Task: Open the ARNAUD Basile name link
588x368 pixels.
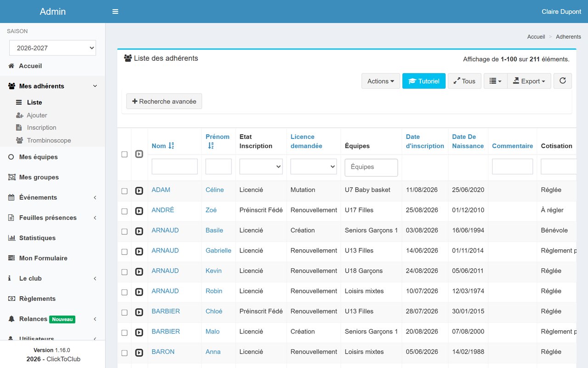Action: coord(165,230)
